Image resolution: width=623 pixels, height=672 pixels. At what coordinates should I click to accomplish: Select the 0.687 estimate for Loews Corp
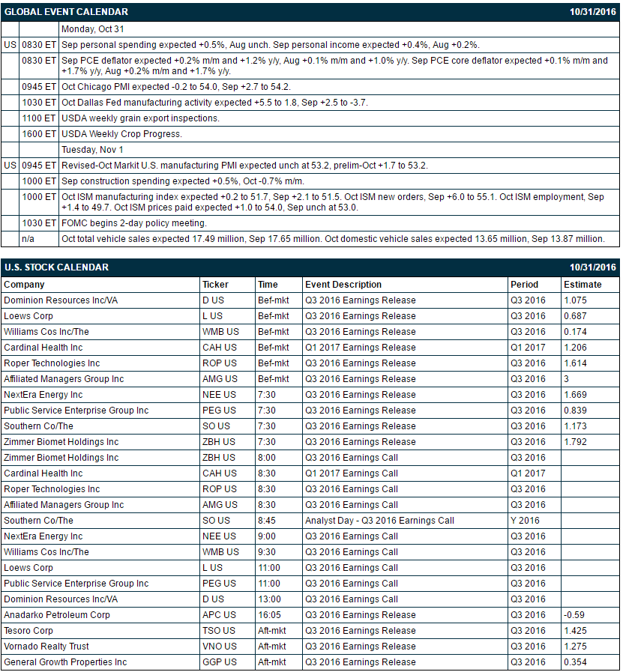coord(576,316)
